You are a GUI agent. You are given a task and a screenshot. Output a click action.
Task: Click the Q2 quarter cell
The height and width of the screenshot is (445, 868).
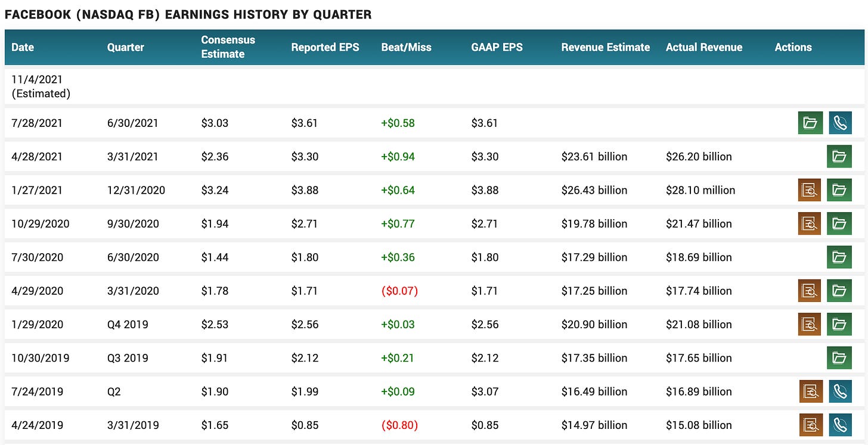tap(114, 392)
